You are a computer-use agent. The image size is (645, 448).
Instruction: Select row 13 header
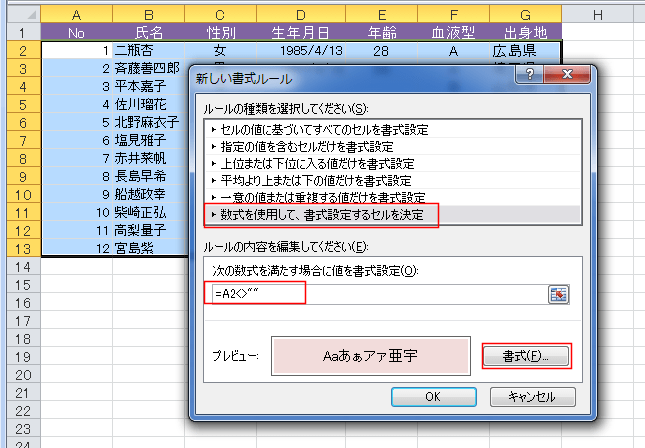click(x=24, y=248)
